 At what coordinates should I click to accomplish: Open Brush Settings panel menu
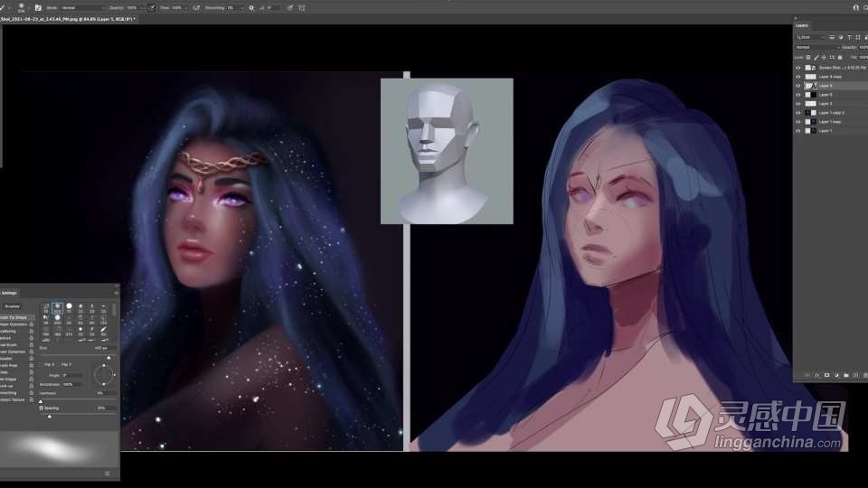[x=116, y=293]
